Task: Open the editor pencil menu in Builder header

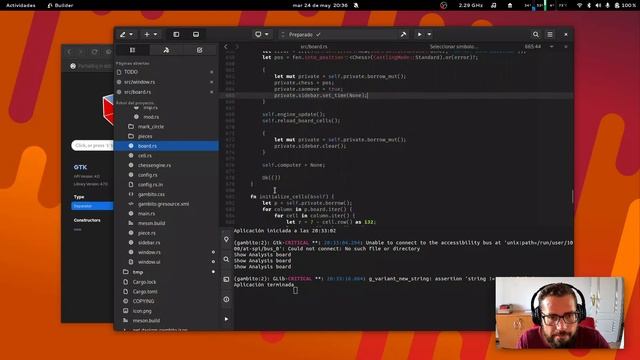Action: [x=126, y=35]
